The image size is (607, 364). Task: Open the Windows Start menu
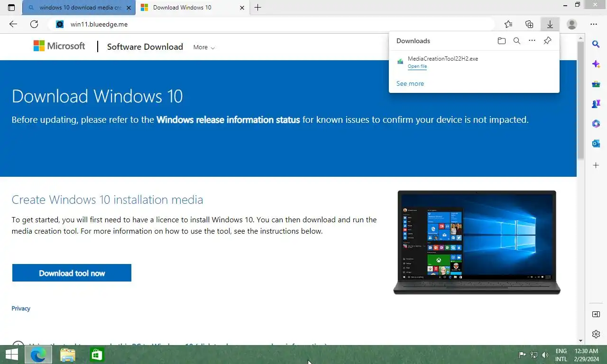click(12, 355)
